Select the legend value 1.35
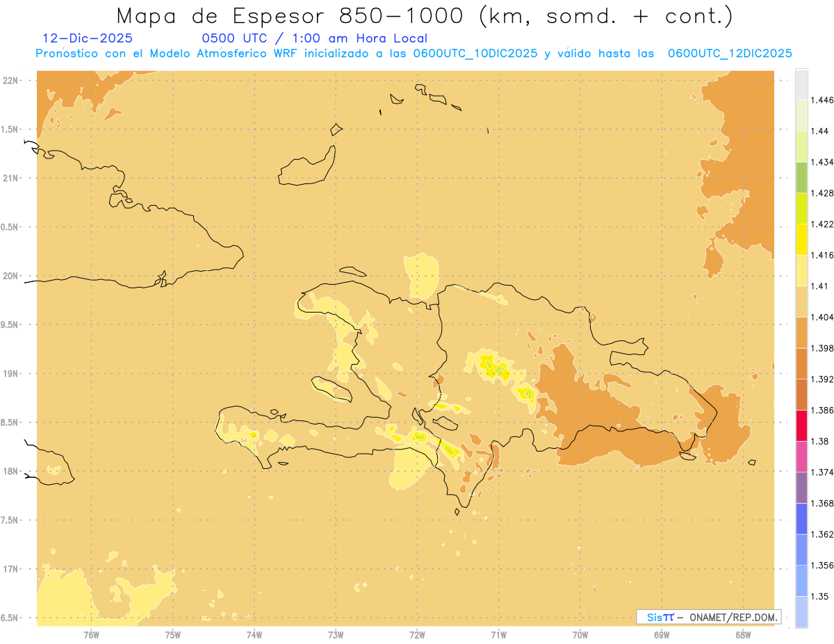The image size is (834, 644). point(820,597)
